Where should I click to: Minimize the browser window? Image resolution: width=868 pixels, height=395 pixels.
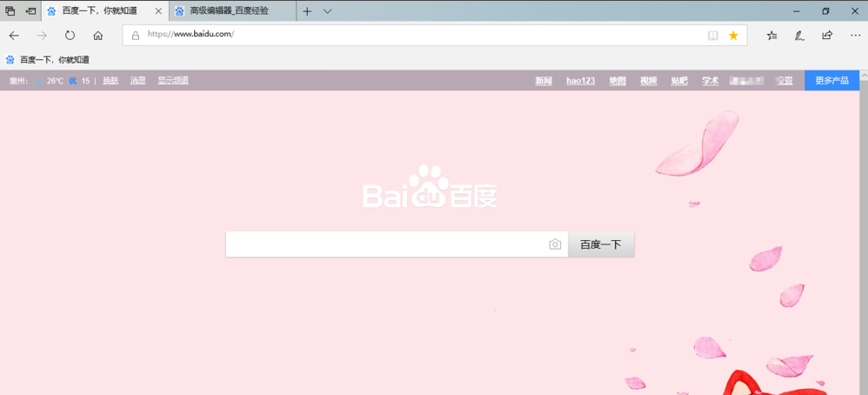click(x=797, y=11)
